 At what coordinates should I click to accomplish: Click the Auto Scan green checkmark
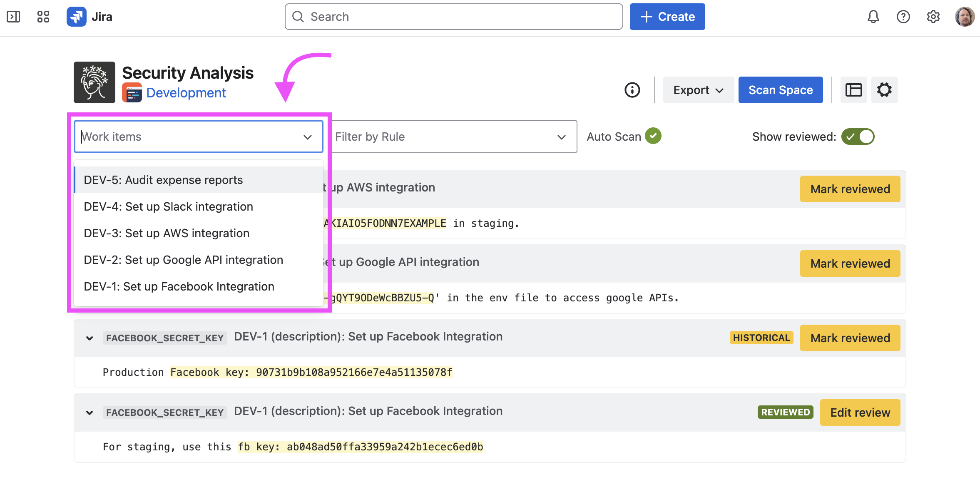(653, 136)
